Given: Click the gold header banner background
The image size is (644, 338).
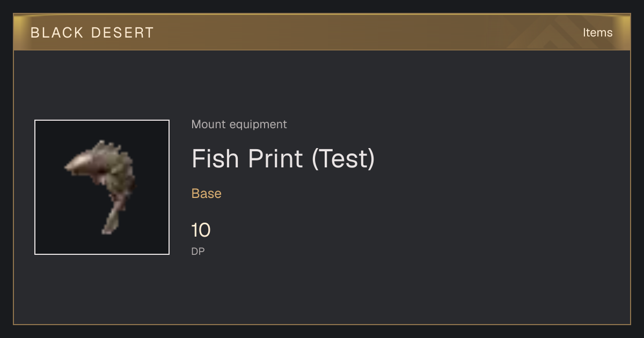Looking at the screenshot, I should 322,32.
